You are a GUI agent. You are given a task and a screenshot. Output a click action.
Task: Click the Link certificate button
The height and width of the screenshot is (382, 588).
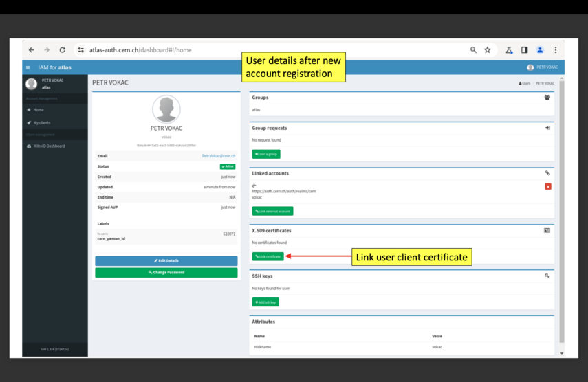click(268, 256)
